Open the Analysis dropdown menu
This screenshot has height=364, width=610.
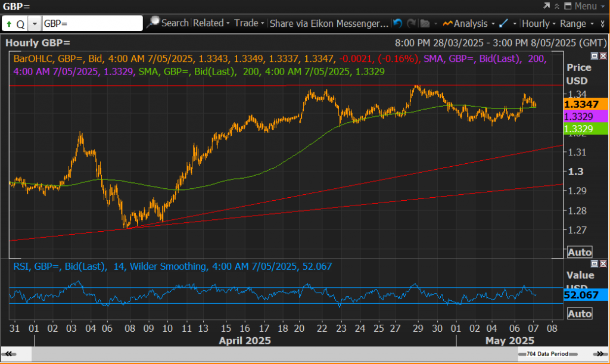[x=468, y=23]
